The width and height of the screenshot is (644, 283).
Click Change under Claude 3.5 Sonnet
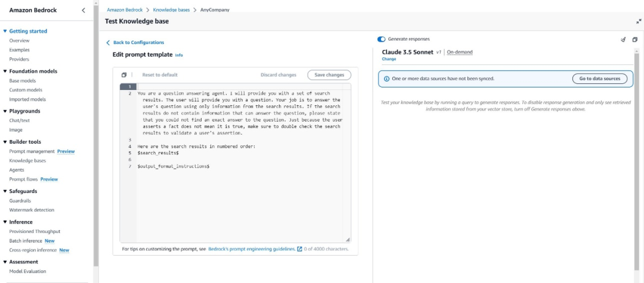[x=389, y=59]
